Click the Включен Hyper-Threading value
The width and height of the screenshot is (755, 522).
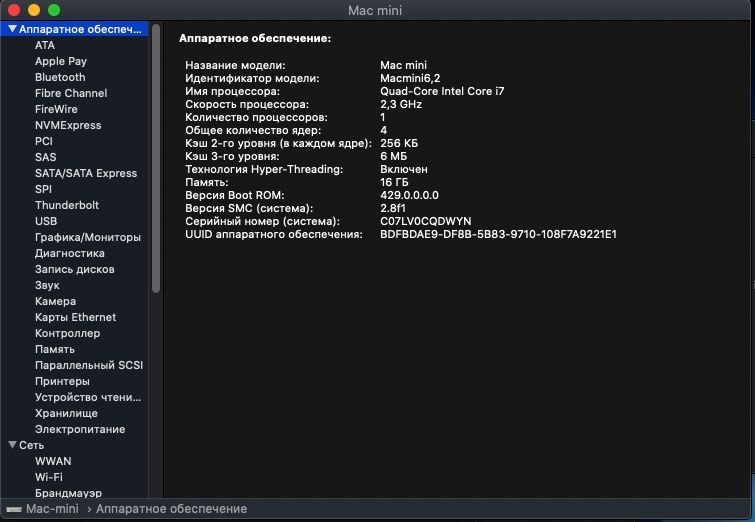click(x=404, y=169)
